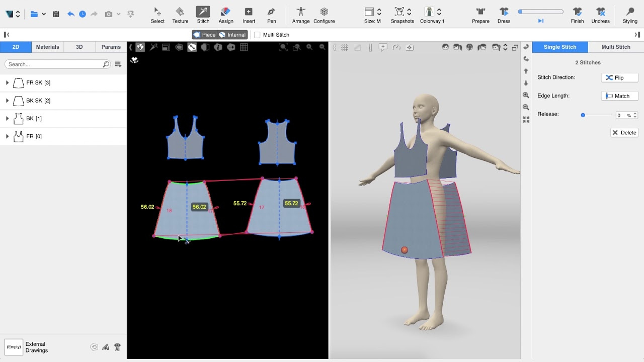Click the Release slider handle
This screenshot has height=362, width=644.
(583, 115)
